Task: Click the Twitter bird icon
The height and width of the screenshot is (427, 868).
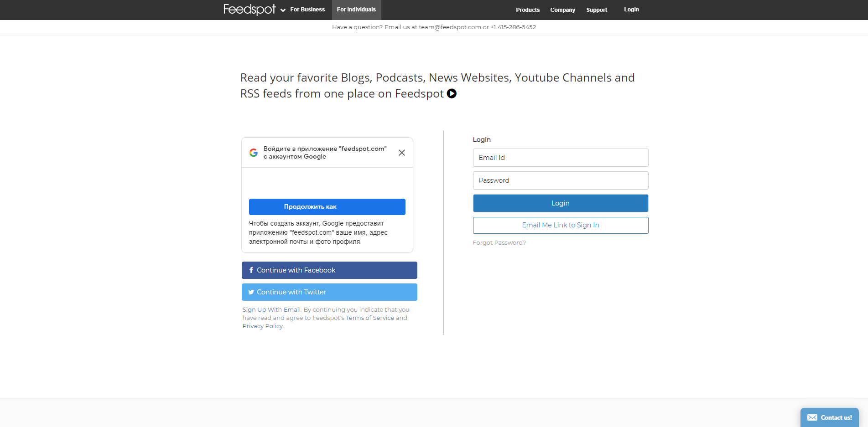Action: coord(251,292)
